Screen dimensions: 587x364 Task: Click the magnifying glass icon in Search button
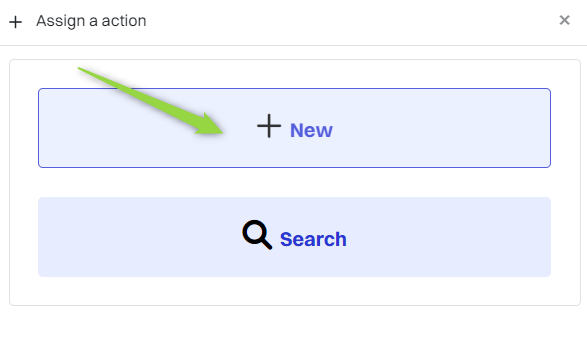tap(257, 235)
